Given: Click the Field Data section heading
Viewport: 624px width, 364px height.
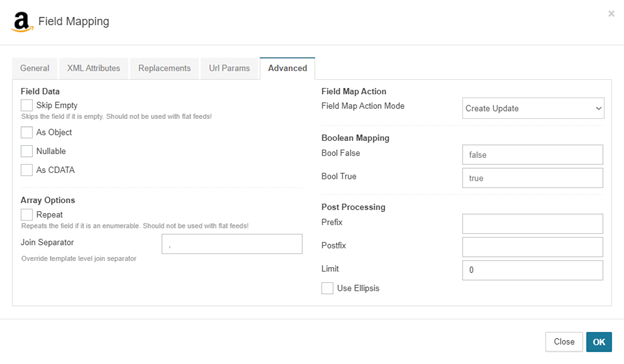Looking at the screenshot, I should click(x=40, y=91).
